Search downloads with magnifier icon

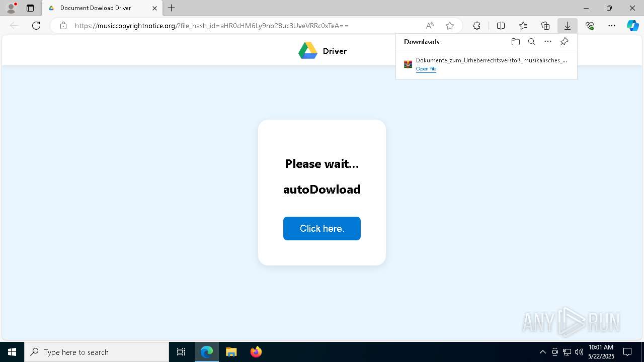(532, 42)
